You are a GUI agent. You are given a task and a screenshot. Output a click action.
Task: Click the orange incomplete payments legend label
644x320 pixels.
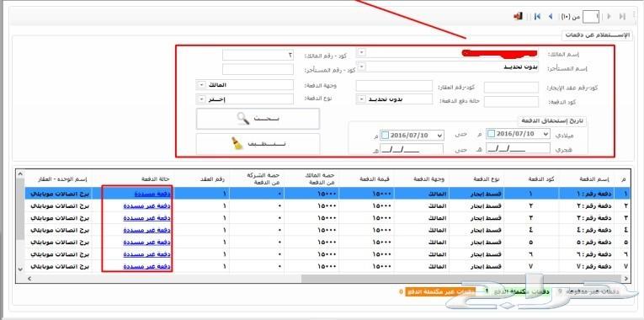click(440, 291)
